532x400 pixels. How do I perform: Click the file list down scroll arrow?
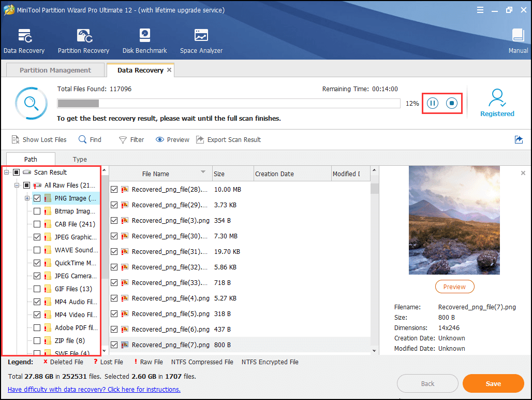[374, 351]
